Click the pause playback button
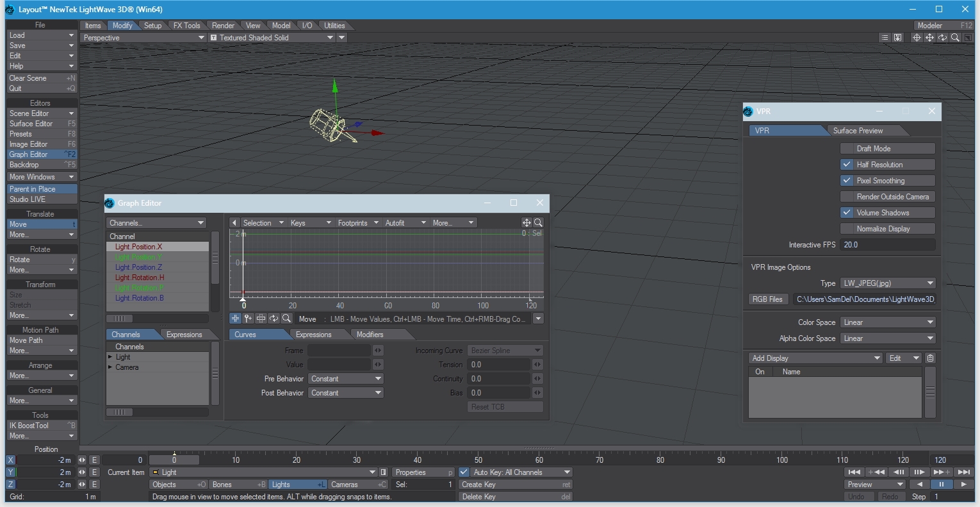Image resolution: width=980 pixels, height=507 pixels. (942, 485)
